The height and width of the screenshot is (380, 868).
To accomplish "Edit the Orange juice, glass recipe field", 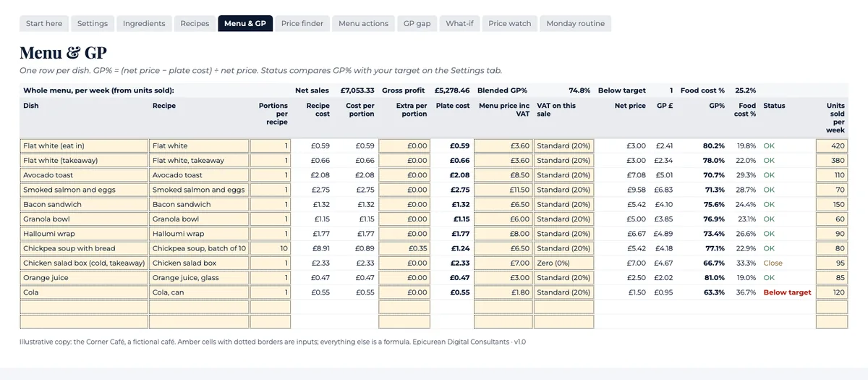I will [198, 277].
